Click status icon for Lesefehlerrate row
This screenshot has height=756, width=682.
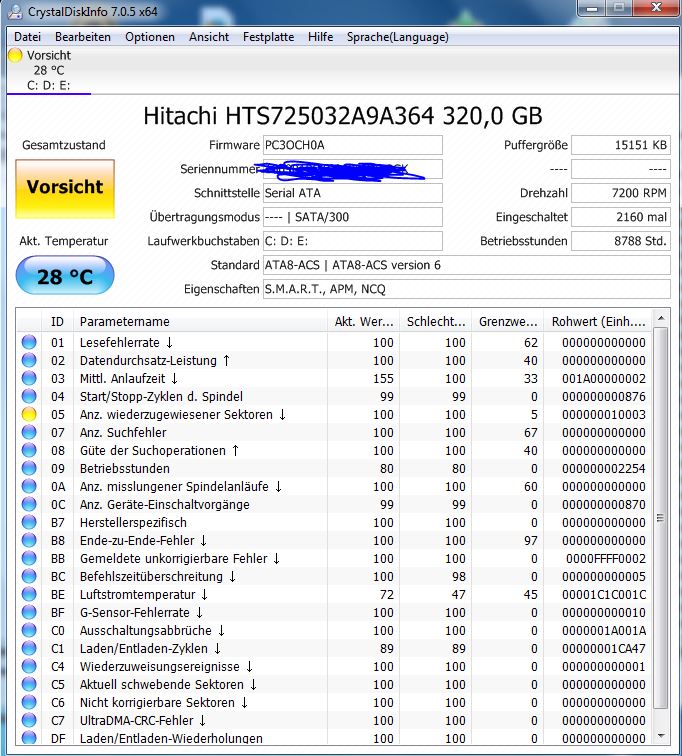pyautogui.click(x=29, y=342)
